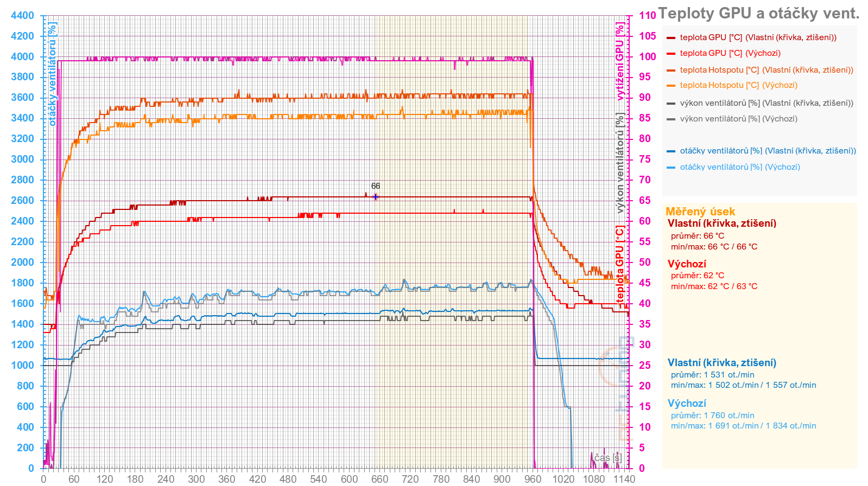Click right axis tick value 65

coord(644,201)
